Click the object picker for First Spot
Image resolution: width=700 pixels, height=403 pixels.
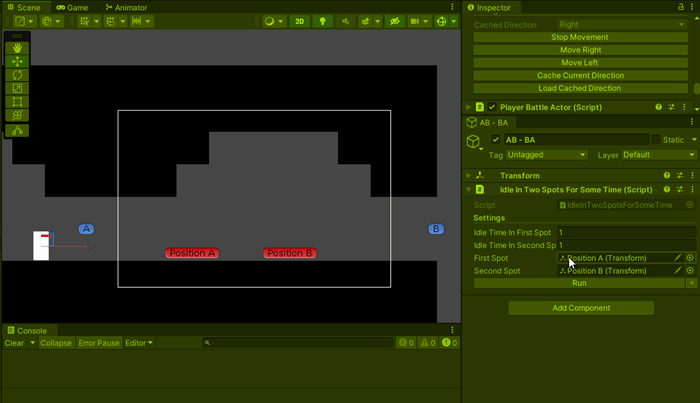click(x=690, y=258)
